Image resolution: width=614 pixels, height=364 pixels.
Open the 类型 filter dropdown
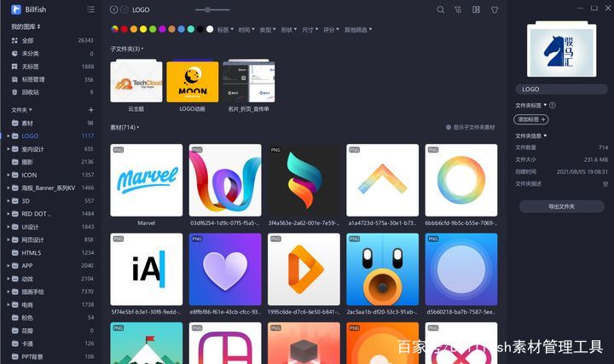(x=268, y=30)
